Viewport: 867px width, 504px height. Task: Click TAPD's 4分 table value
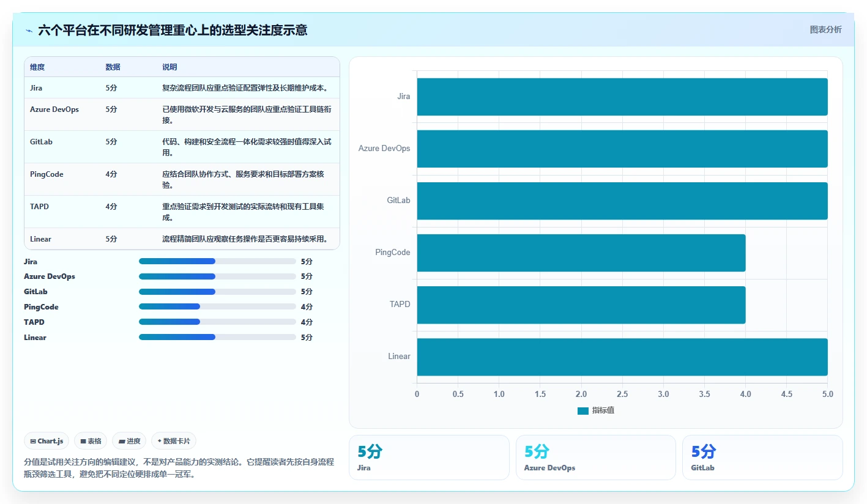(111, 207)
